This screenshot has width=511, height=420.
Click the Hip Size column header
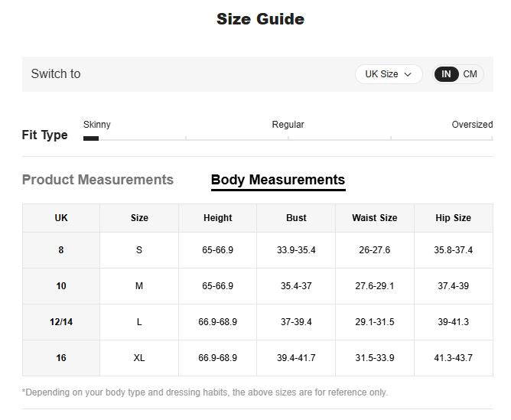coord(453,218)
